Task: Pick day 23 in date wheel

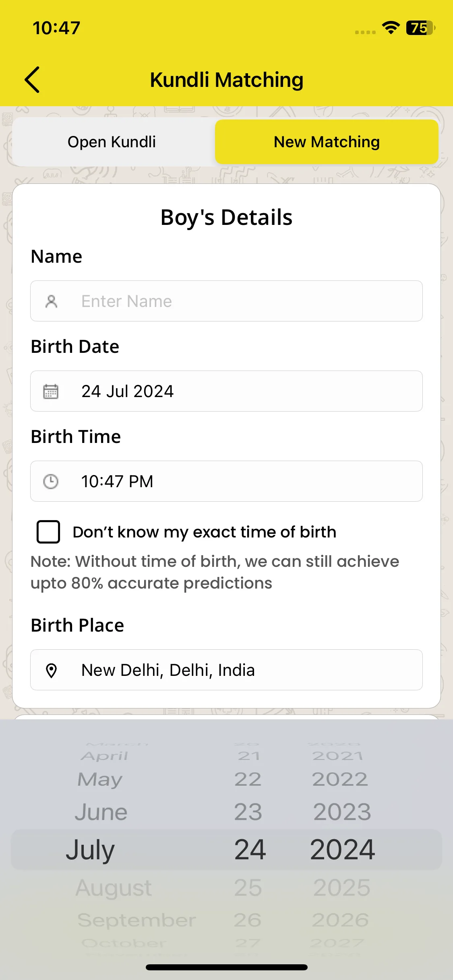Action: (248, 812)
